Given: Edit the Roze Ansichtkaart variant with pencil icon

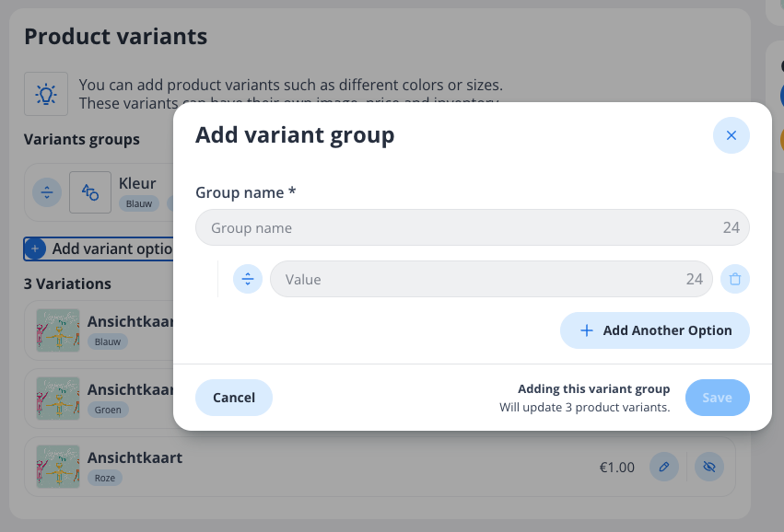Looking at the screenshot, I should coord(663,467).
